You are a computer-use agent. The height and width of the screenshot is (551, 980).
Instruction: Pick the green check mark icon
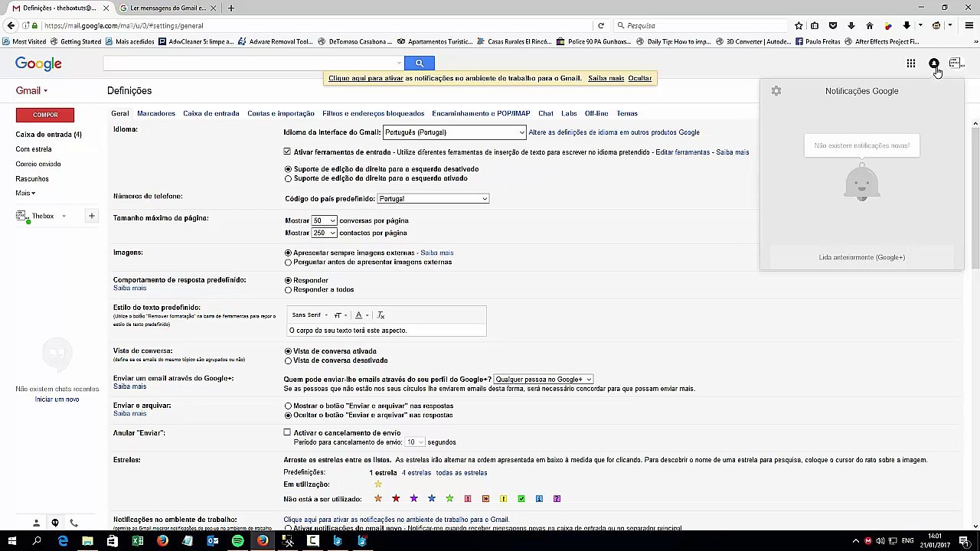pos(521,499)
